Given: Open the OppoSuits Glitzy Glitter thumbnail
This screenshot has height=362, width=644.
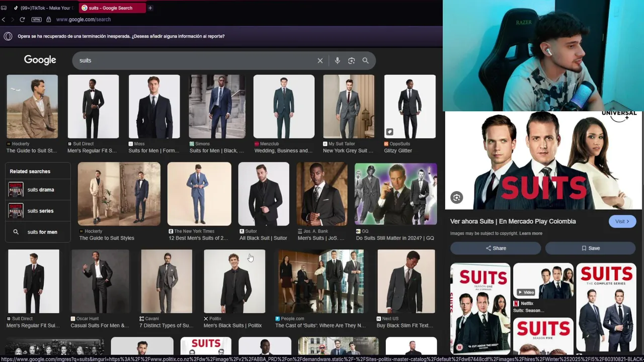Looking at the screenshot, I should point(410,107).
